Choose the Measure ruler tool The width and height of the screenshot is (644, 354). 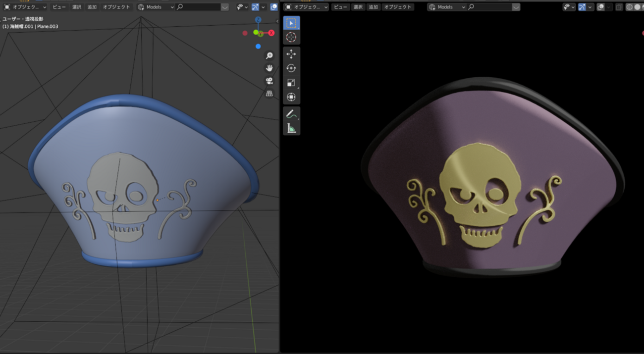291,129
